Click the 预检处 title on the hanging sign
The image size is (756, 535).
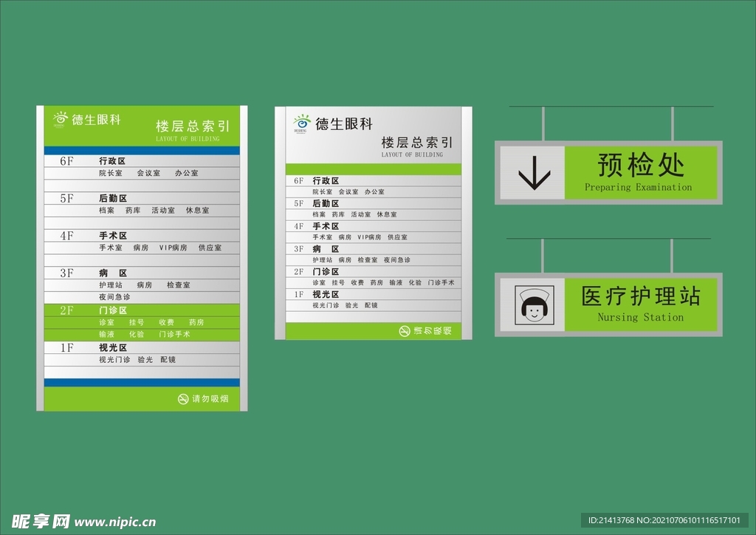[x=641, y=165]
